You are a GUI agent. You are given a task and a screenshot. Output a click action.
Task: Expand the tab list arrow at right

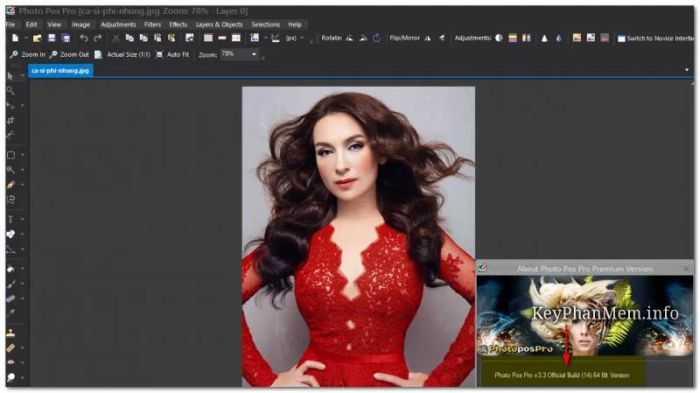click(687, 70)
